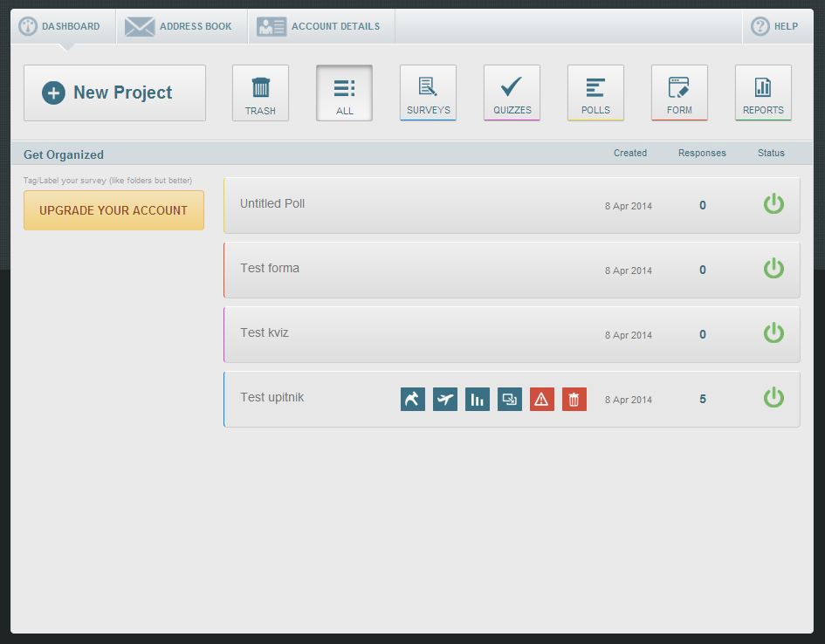Screen dimensions: 825x644
Task: Delete Test upitnik with red trash icon
Action: [x=574, y=400]
